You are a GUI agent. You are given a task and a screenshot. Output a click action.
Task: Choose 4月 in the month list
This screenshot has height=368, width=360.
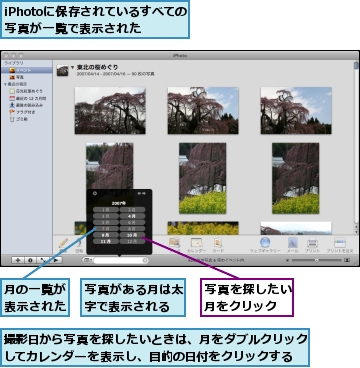click(x=132, y=216)
